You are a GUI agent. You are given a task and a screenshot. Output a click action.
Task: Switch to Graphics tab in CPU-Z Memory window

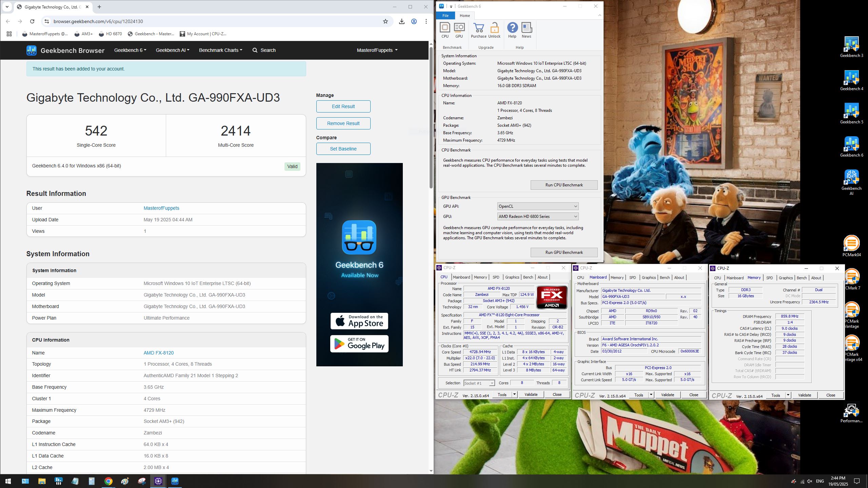[x=786, y=278]
